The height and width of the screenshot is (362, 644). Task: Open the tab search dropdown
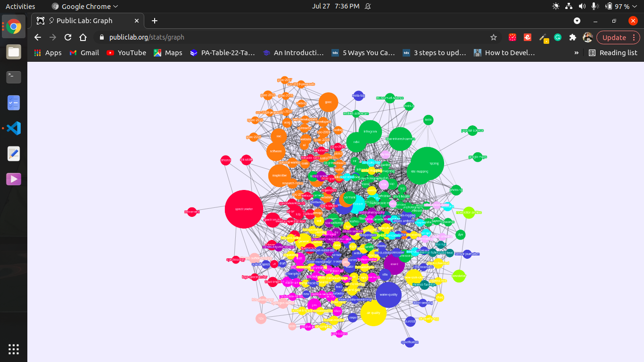tap(577, 21)
